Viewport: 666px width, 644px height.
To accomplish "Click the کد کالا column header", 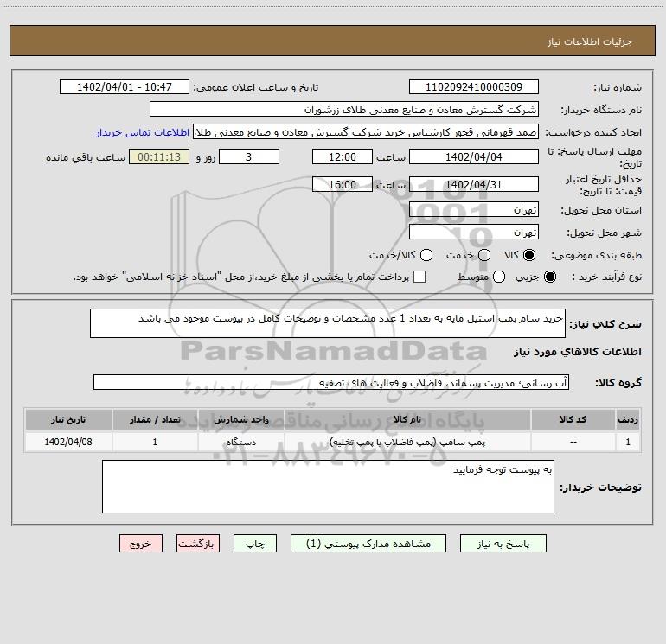I will click(573, 419).
